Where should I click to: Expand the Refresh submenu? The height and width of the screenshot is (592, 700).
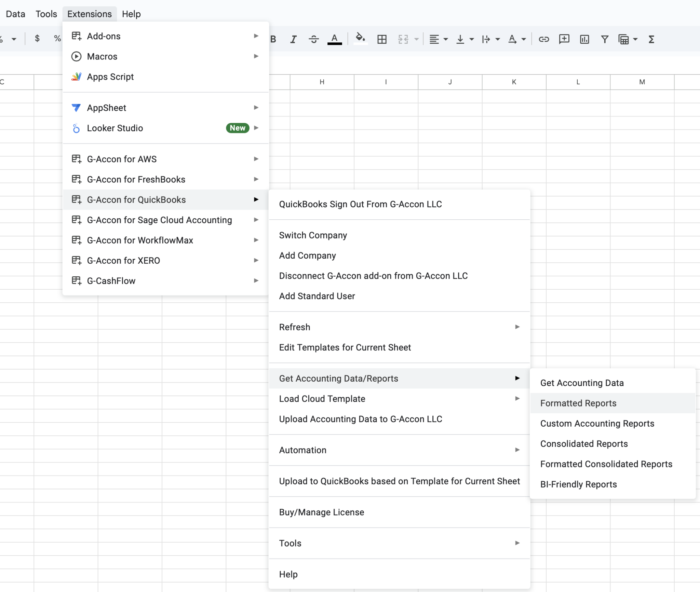399,327
